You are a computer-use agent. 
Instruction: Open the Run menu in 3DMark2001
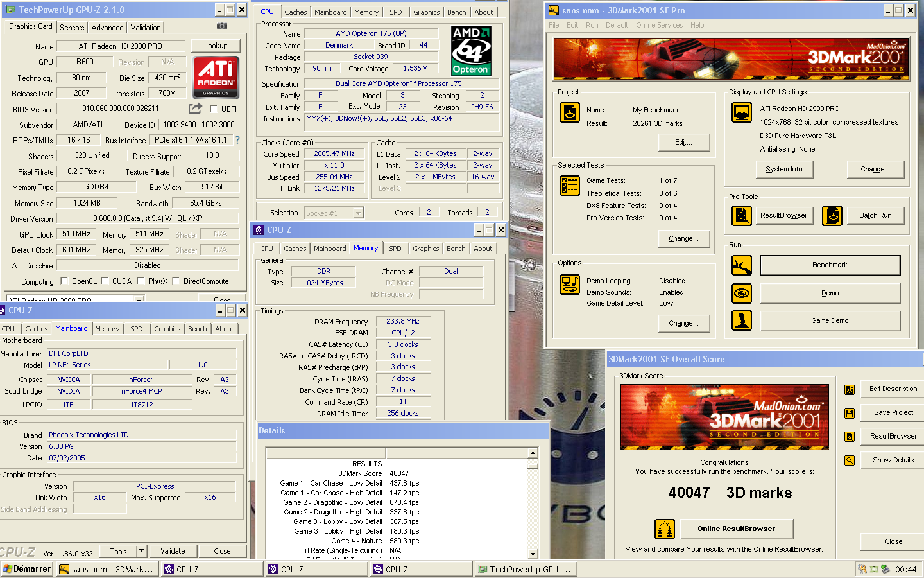pos(592,25)
